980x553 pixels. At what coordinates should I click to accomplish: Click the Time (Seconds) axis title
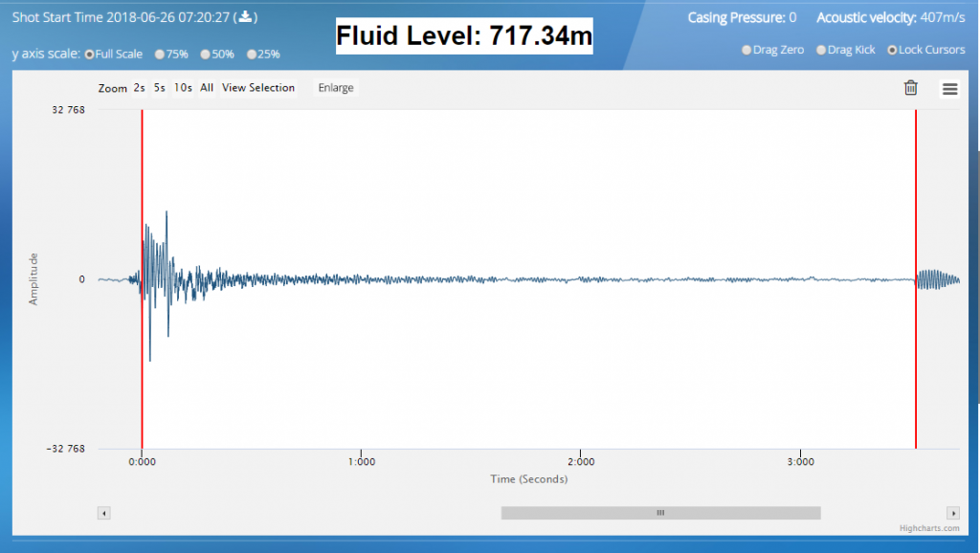pyautogui.click(x=528, y=479)
